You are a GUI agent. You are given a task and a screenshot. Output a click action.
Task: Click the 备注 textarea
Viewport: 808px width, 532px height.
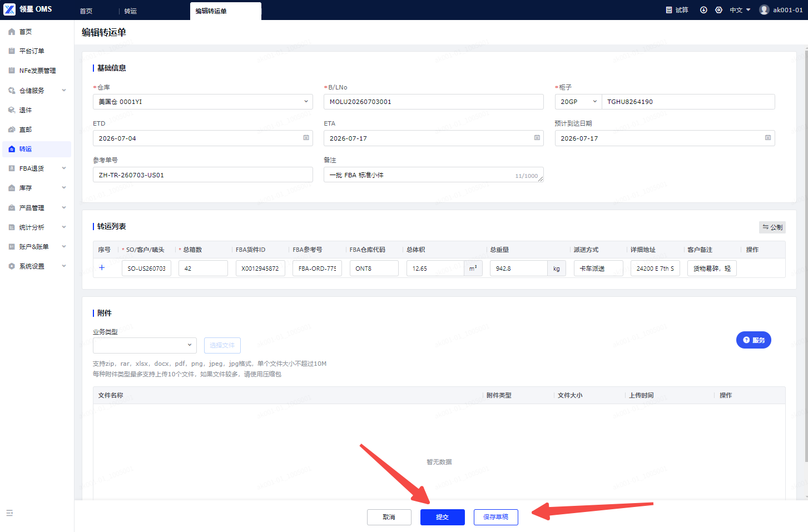click(434, 175)
